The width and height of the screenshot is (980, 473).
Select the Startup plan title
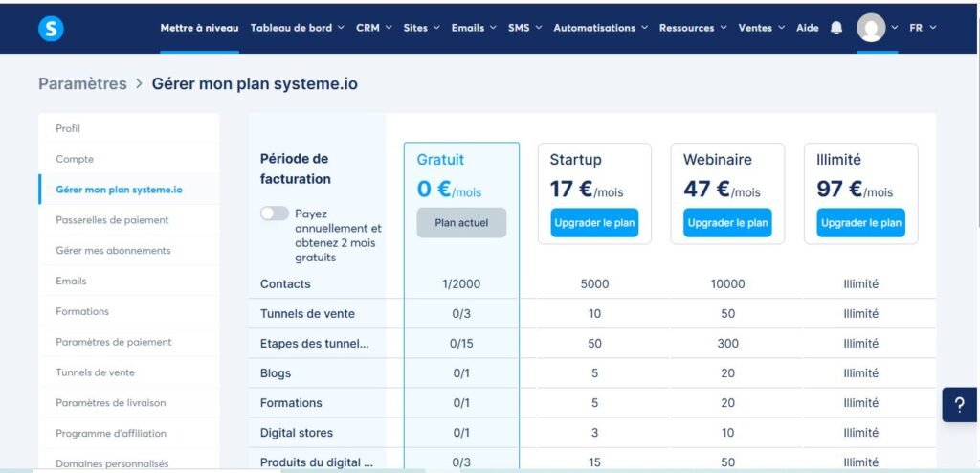point(575,160)
